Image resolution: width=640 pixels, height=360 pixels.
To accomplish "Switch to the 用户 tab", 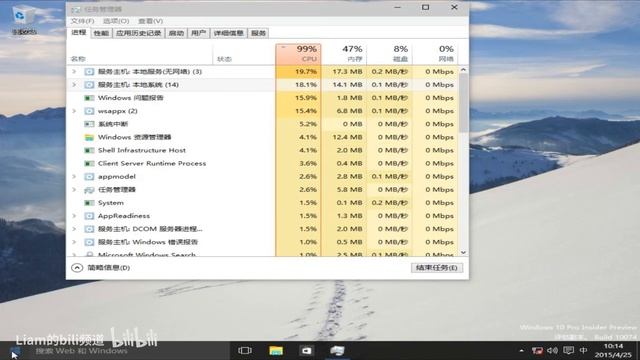I will tap(198, 33).
